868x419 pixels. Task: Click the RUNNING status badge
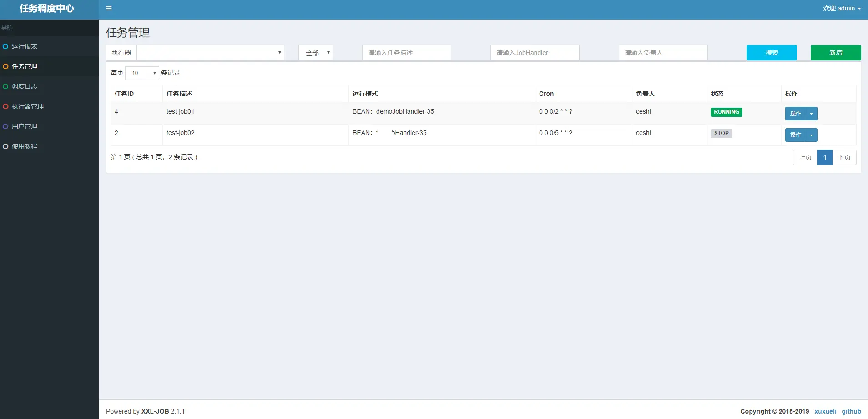[727, 112]
